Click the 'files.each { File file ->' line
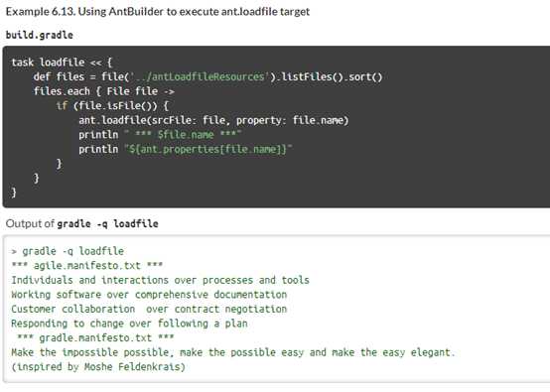The image size is (550, 392). point(104,91)
